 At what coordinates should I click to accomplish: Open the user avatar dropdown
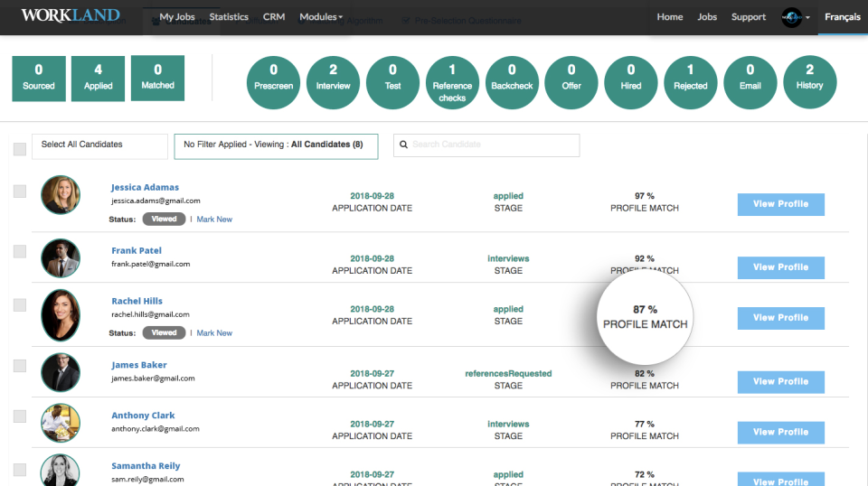click(x=796, y=18)
